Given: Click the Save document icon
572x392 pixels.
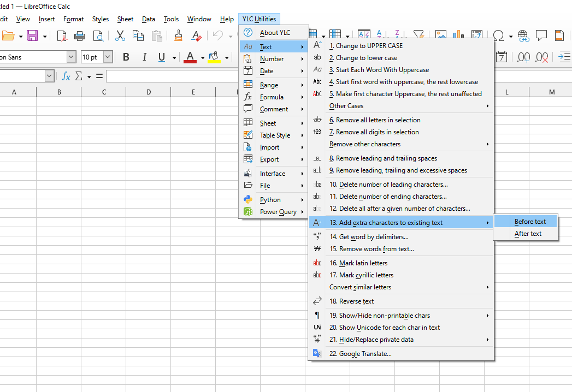Looking at the screenshot, I should tap(32, 36).
